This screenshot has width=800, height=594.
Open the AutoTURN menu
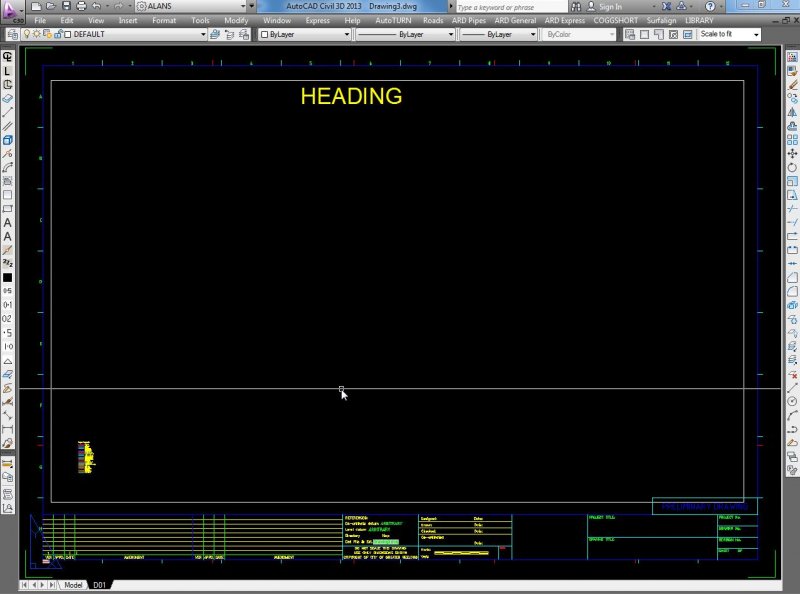tap(393, 20)
